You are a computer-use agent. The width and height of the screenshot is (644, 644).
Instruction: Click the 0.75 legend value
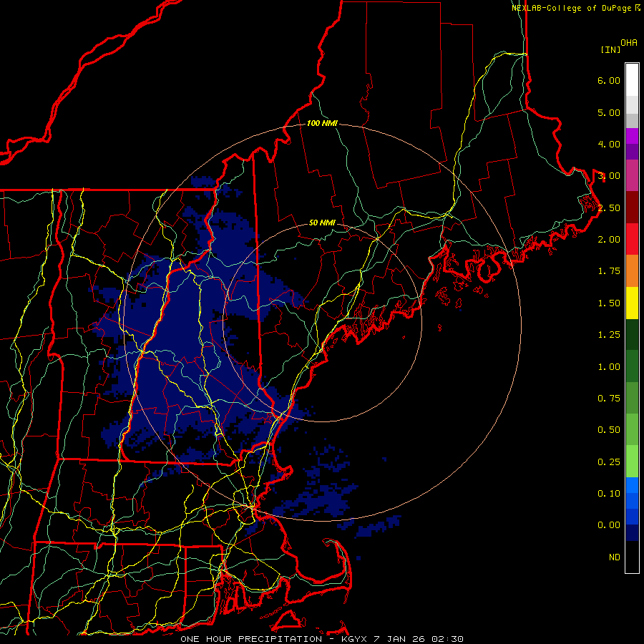click(609, 399)
